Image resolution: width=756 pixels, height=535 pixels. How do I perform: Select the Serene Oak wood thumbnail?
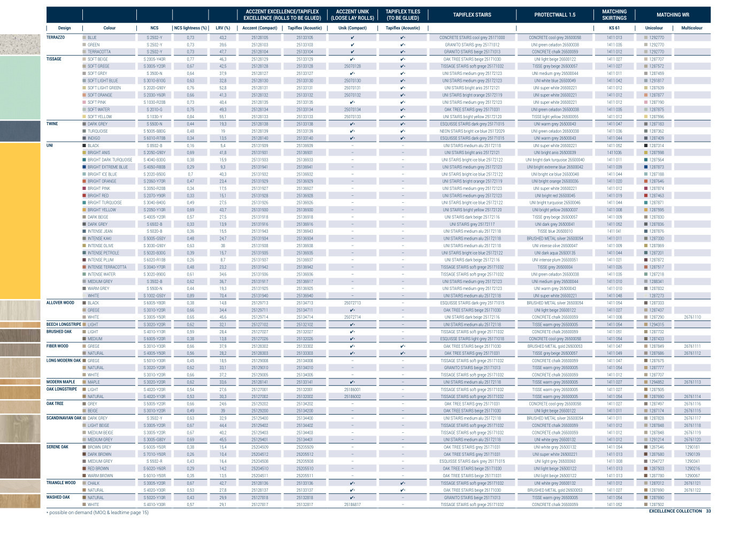click(x=20, y=461)
